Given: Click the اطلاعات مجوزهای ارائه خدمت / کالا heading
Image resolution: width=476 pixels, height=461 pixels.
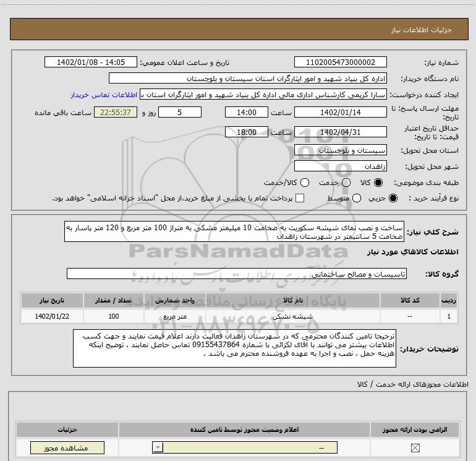Looking at the screenshot, I should click(x=412, y=384).
